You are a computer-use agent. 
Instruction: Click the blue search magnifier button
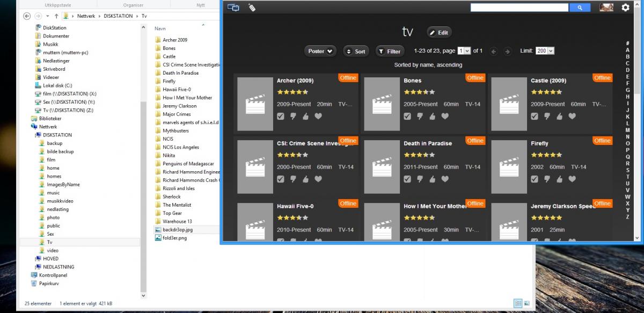click(580, 8)
